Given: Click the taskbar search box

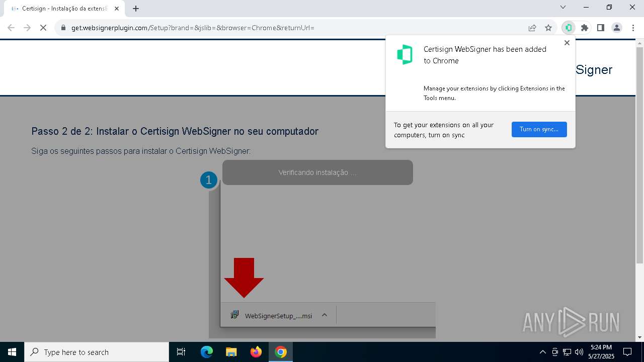Looking at the screenshot, I should pos(97,352).
